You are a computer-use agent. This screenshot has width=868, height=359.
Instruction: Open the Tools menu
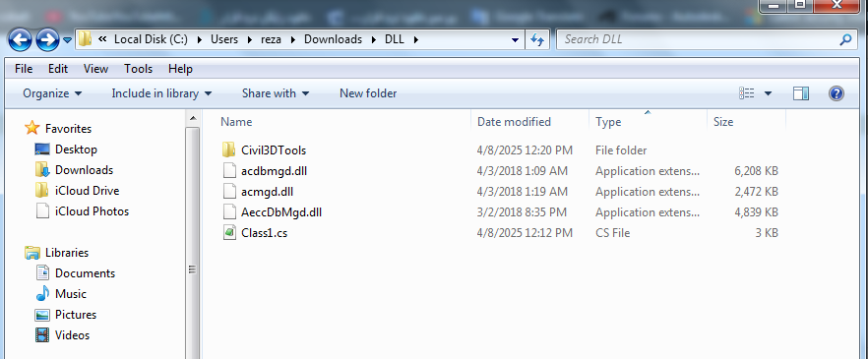pyautogui.click(x=138, y=69)
